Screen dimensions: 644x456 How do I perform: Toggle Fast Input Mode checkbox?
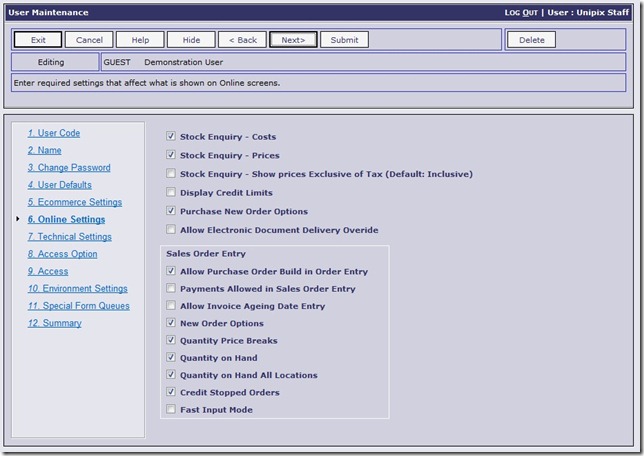click(172, 410)
